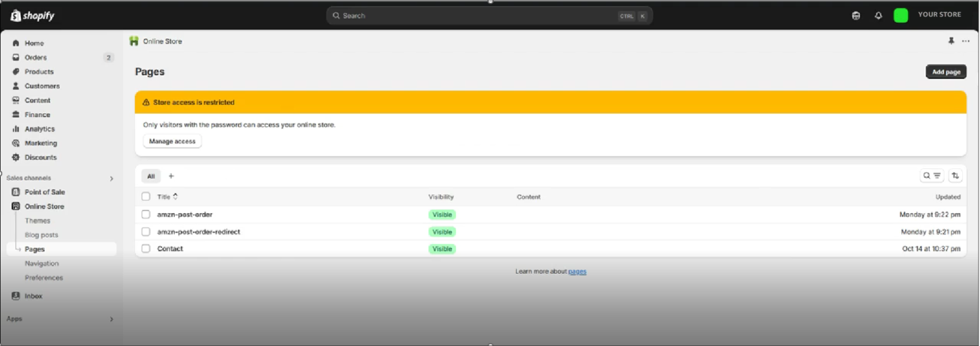This screenshot has height=346, width=980.
Task: Click the Products tag icon
Action: (x=16, y=72)
